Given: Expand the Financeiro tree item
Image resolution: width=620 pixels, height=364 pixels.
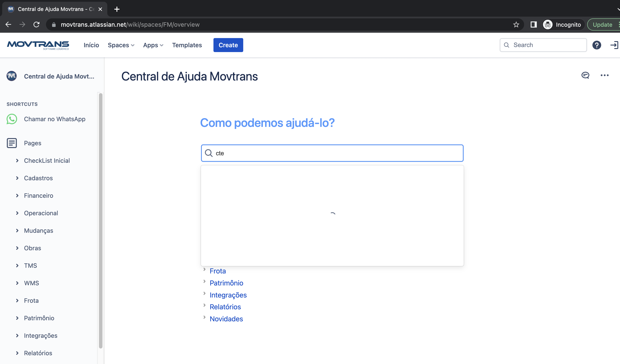Looking at the screenshot, I should (17, 195).
